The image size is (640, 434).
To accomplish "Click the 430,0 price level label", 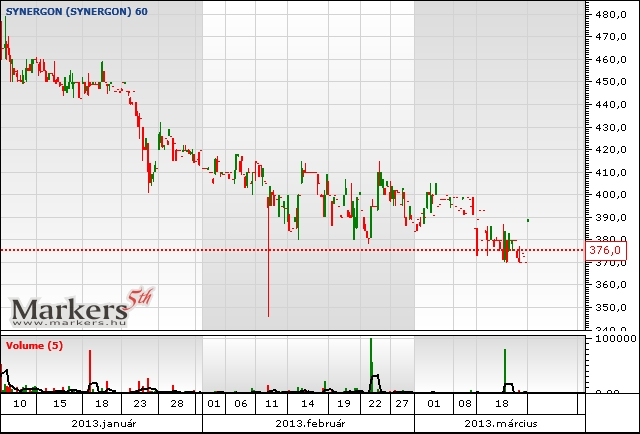I will coord(611,127).
